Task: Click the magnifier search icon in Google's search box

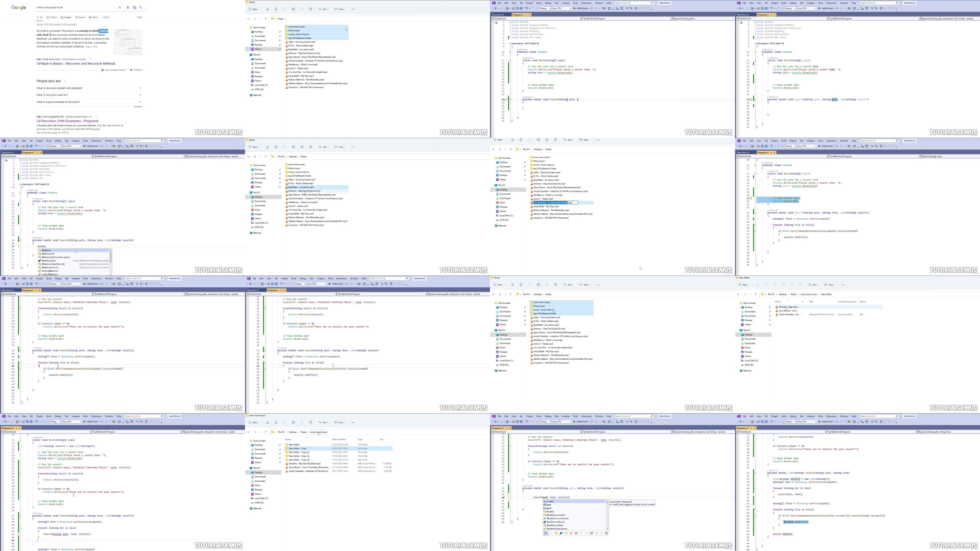Action: click(141, 7)
